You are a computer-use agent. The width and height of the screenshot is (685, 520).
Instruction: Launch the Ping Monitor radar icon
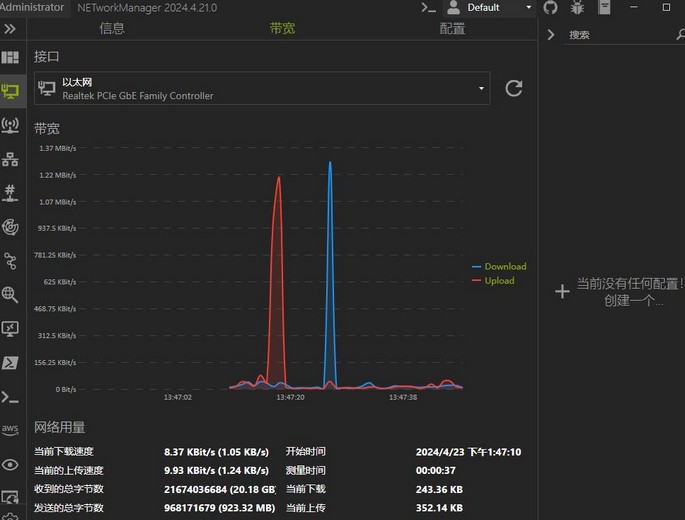[x=10, y=226]
